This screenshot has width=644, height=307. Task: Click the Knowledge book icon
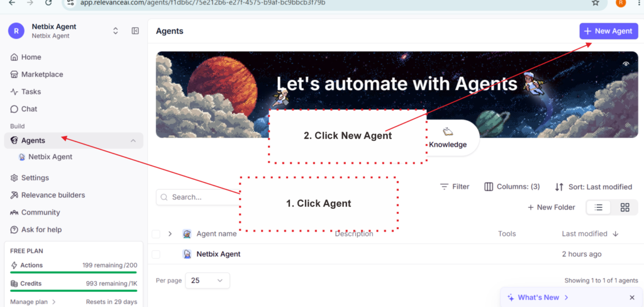pos(448,132)
